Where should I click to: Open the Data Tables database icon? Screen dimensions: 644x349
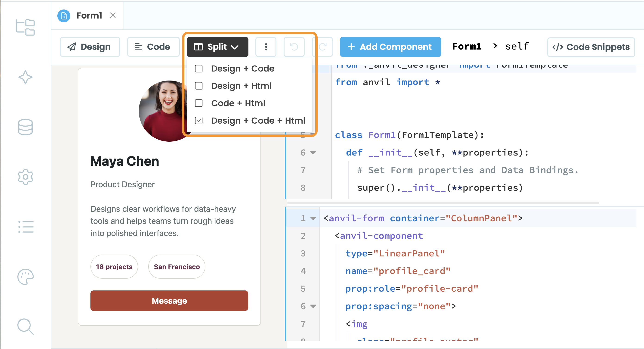tap(25, 127)
